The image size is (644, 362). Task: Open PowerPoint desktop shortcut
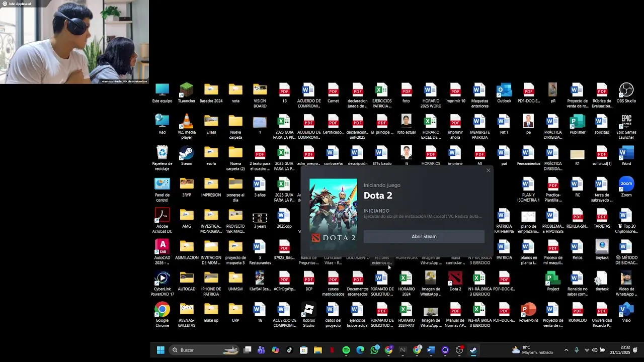click(528, 312)
